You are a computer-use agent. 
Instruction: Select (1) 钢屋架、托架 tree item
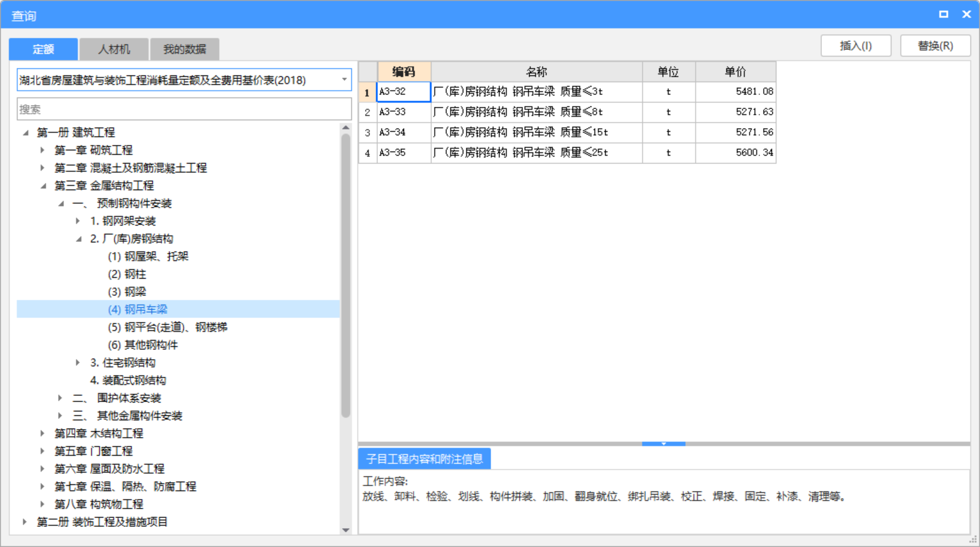[148, 257]
